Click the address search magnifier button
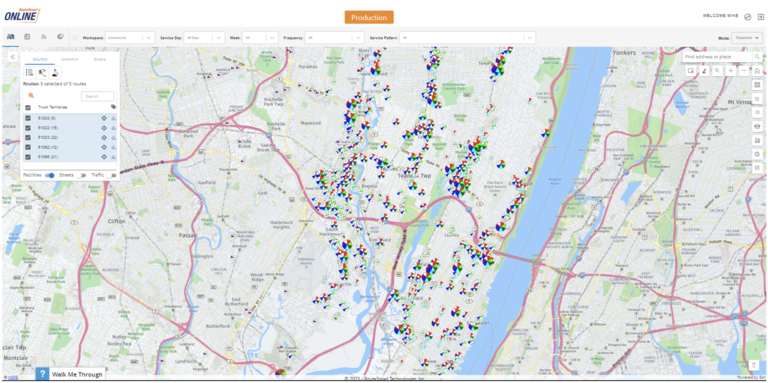Image resolution: width=768 pixels, height=383 pixels. pyautogui.click(x=757, y=57)
